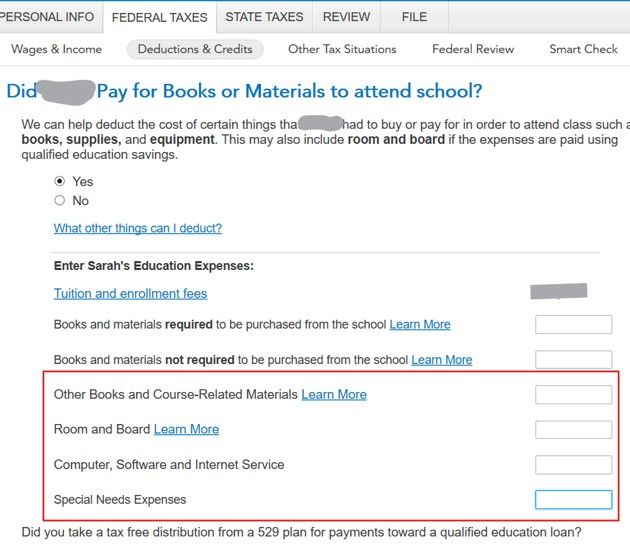630x544 pixels.
Task: Go to Federal Review section
Action: (x=473, y=49)
